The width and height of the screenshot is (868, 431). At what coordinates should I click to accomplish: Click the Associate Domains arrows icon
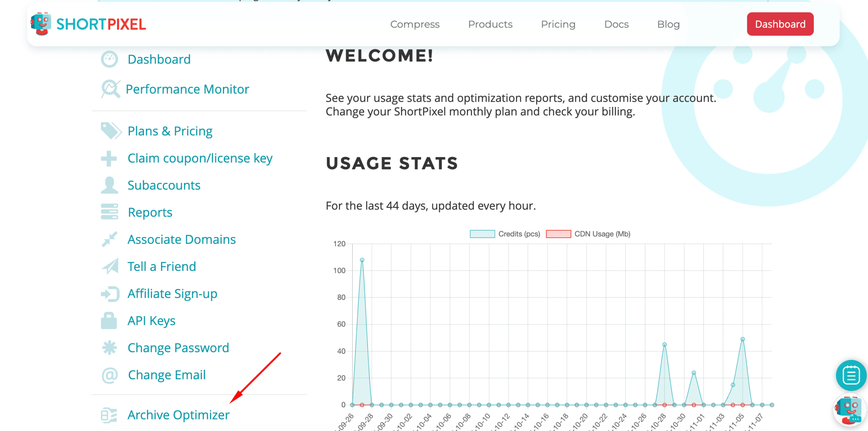coord(109,239)
